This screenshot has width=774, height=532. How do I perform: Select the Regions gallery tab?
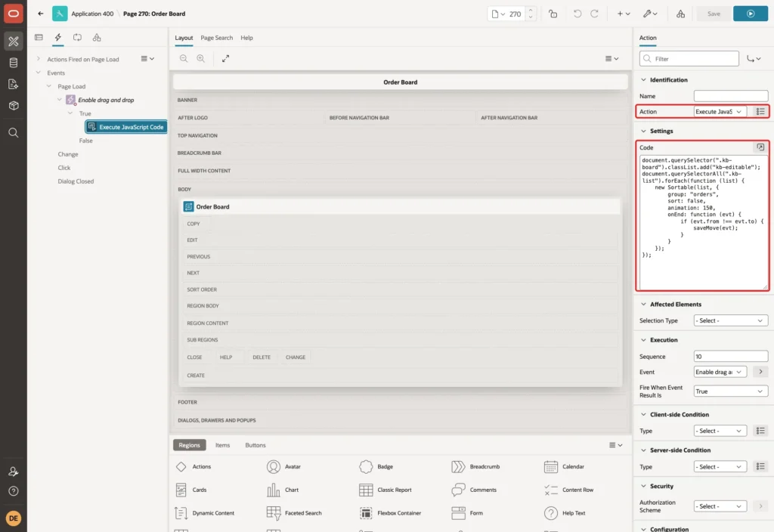[189, 445]
